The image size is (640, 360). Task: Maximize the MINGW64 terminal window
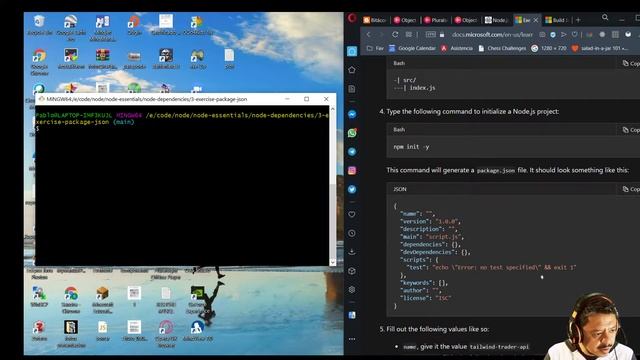pos(307,99)
